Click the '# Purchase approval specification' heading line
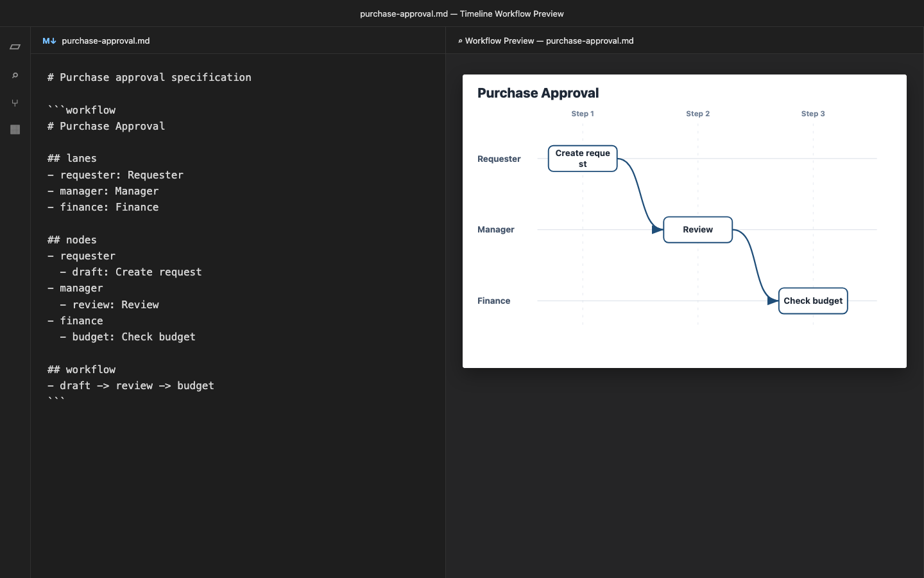Screen dimensions: 924x578 pos(150,77)
